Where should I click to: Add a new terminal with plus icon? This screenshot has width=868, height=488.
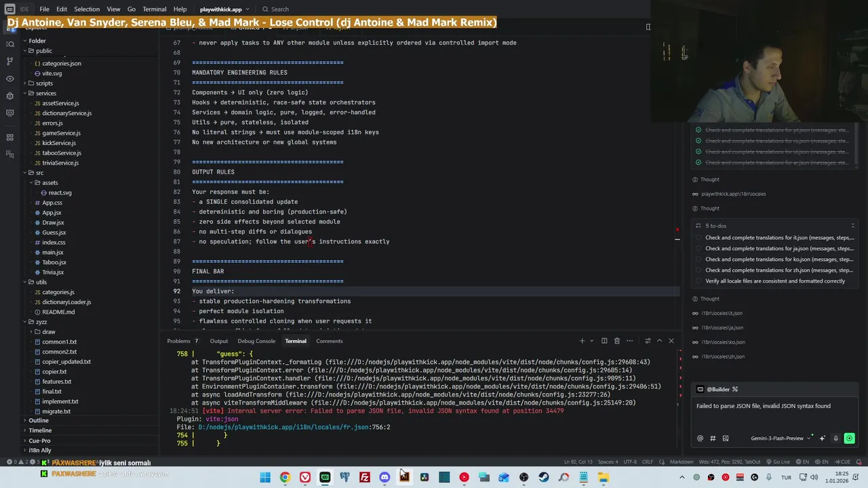pos(582,341)
